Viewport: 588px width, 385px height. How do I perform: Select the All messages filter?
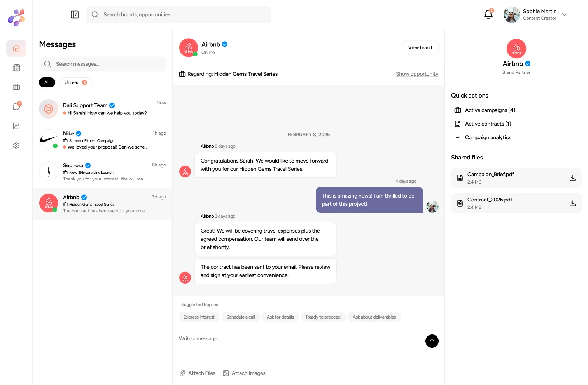click(x=47, y=82)
